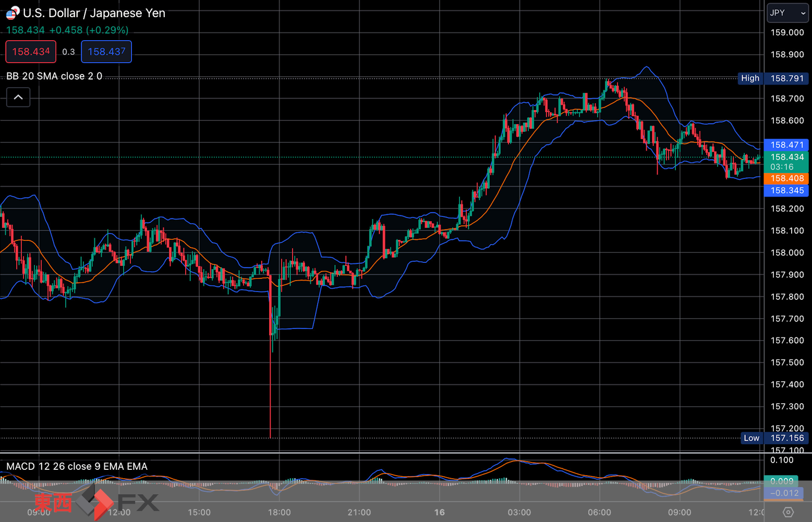
Task: Click the 18:00 time axis label
Action: pyautogui.click(x=280, y=512)
